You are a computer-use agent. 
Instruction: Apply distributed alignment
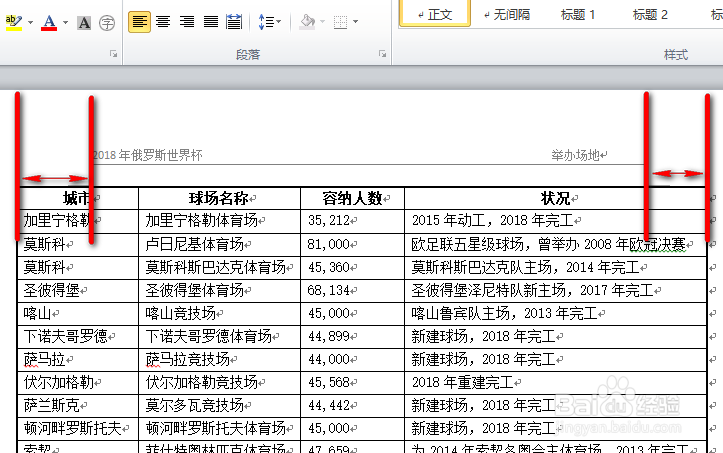pyautogui.click(x=234, y=22)
